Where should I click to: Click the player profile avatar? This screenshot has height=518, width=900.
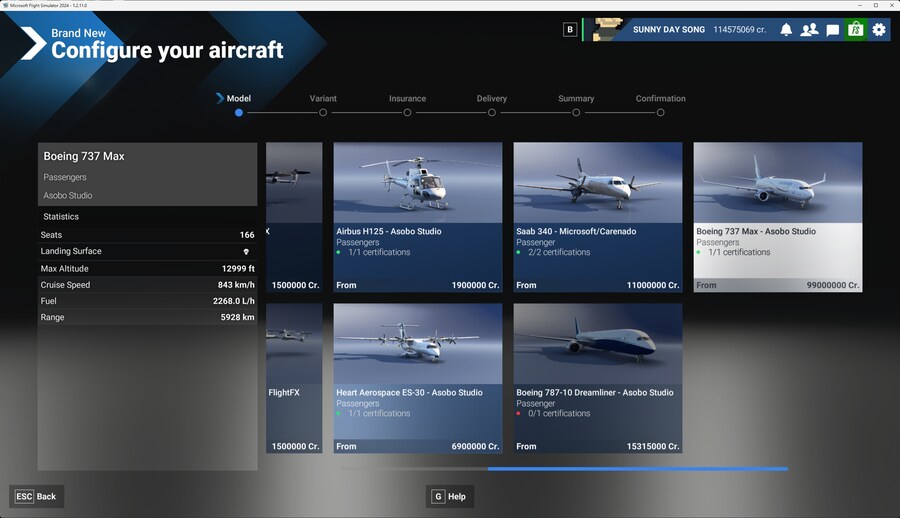pyautogui.click(x=605, y=30)
